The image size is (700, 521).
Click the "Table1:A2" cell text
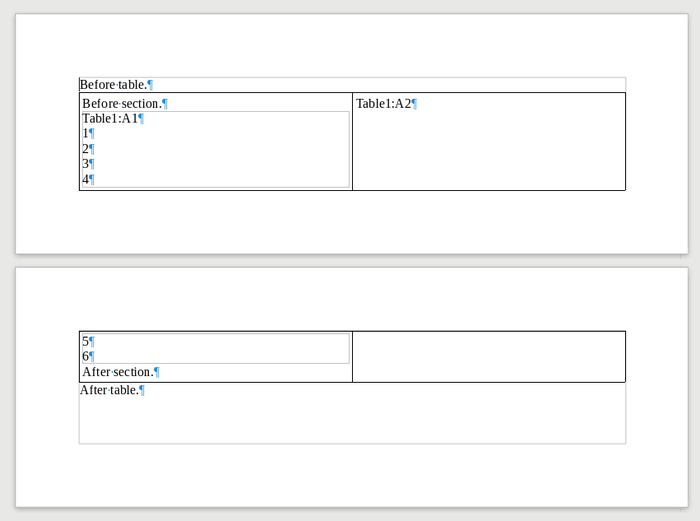(383, 104)
